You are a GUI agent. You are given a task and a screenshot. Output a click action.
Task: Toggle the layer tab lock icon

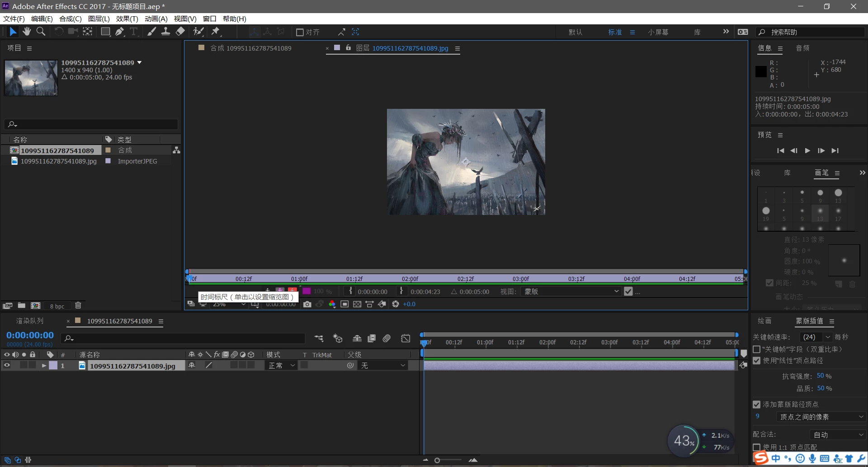[x=348, y=47]
